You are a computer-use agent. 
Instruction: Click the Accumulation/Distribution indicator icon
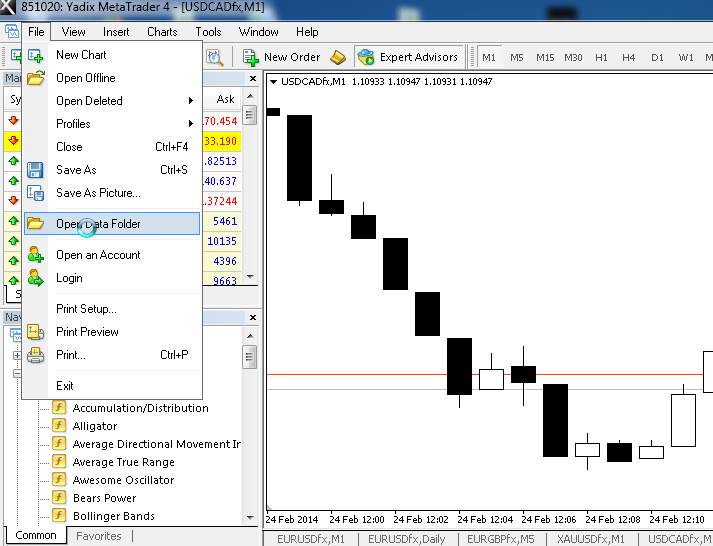[59, 407]
